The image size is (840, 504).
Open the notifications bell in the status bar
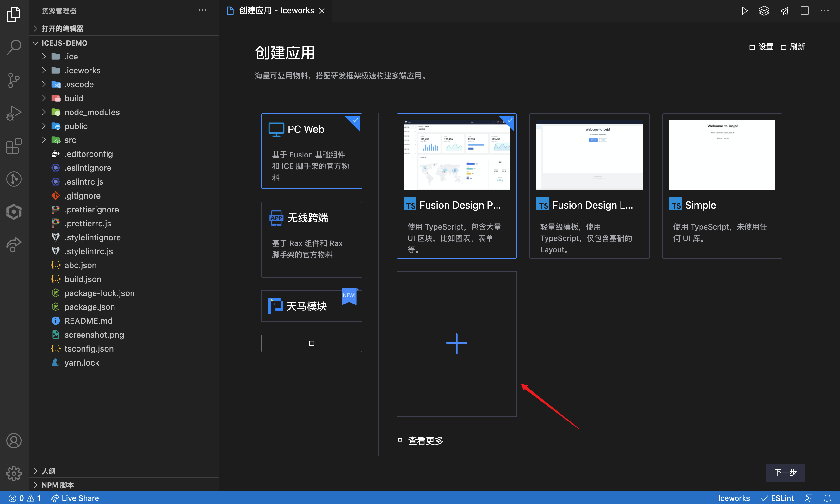[x=829, y=498]
